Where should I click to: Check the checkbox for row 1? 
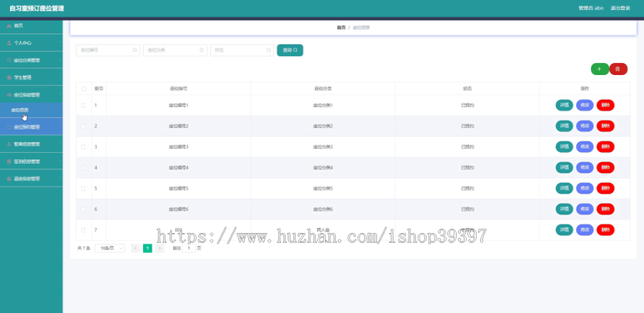click(84, 106)
